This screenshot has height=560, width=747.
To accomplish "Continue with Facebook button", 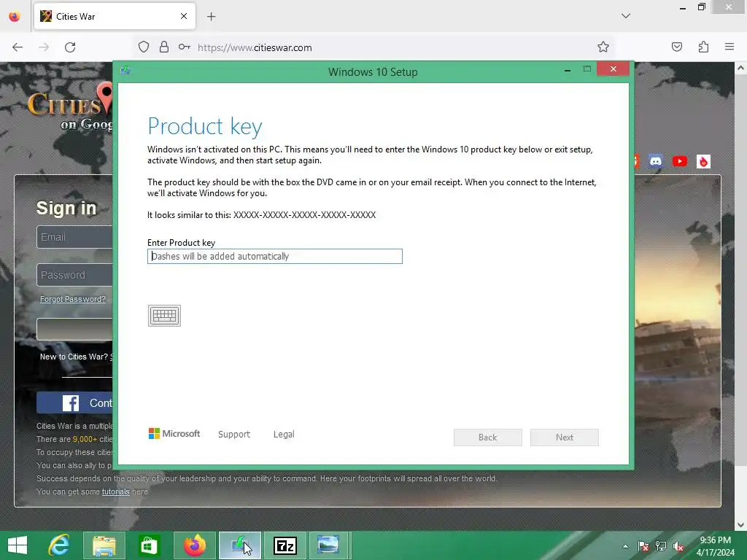I will [x=75, y=402].
